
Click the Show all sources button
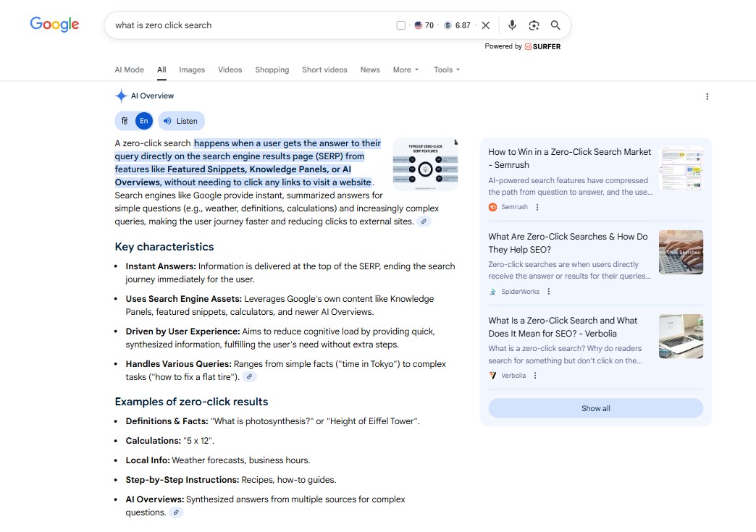[x=595, y=408]
